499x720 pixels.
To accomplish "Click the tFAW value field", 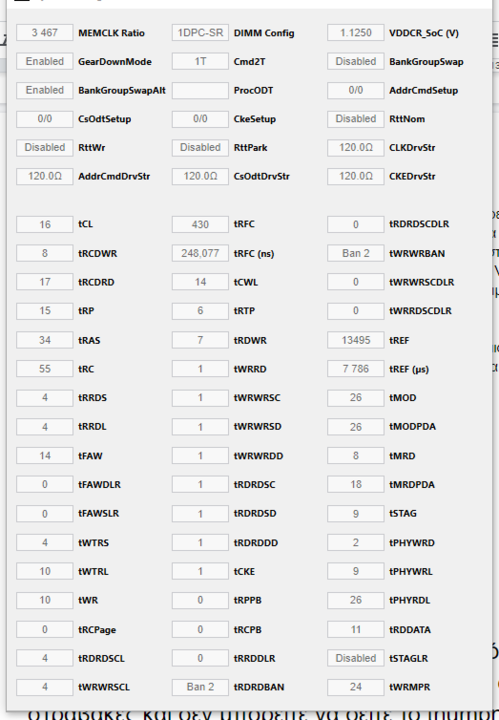I will (x=45, y=456).
